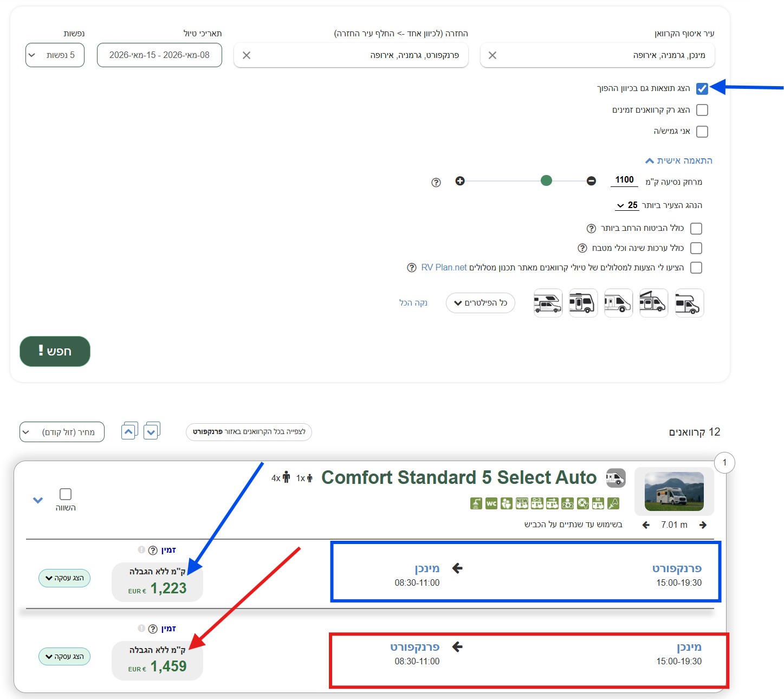This screenshot has width=784, height=699.
Task: Open the camper video player icon
Action: tap(615, 478)
